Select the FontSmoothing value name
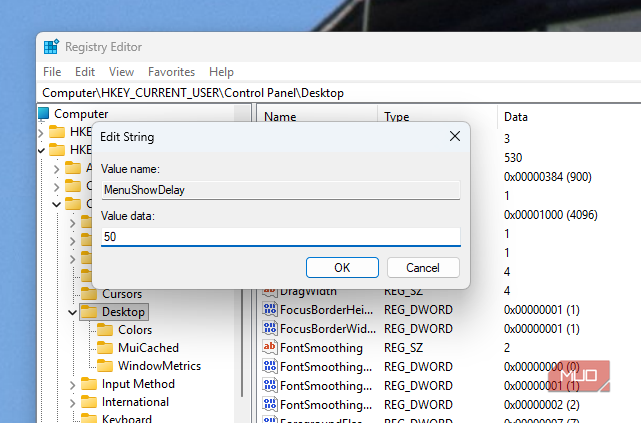This screenshot has height=423, width=641. 321,348
